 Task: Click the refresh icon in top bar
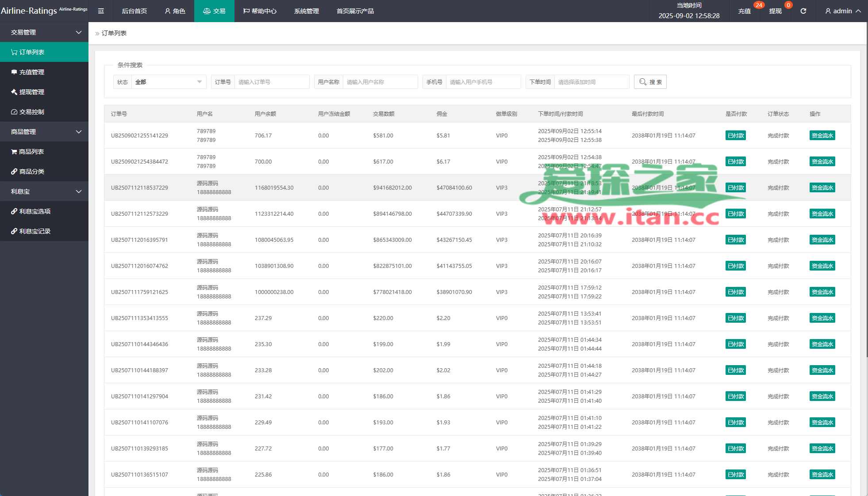tap(803, 11)
